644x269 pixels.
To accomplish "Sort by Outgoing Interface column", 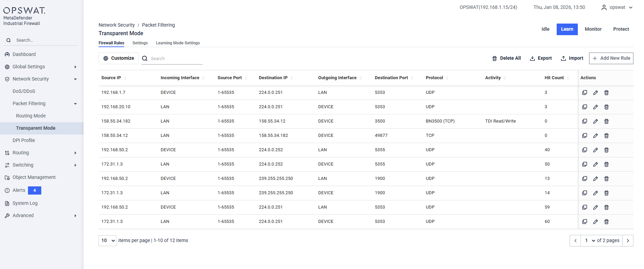I will [361, 78].
